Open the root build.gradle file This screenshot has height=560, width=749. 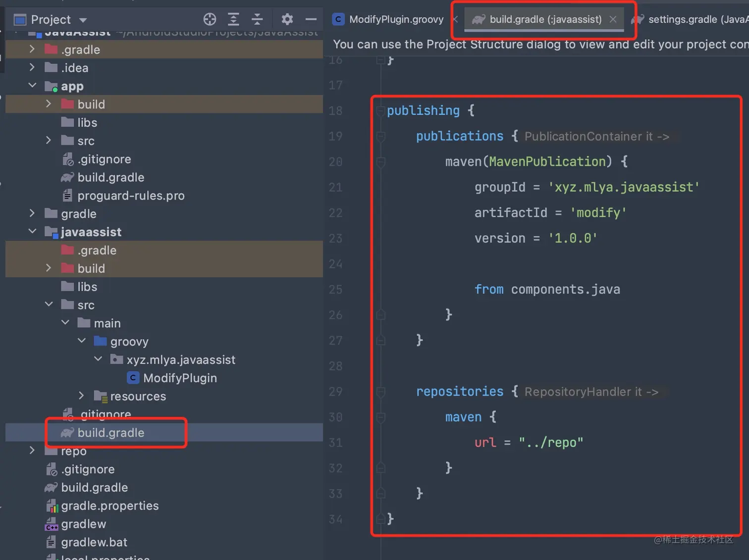point(86,487)
